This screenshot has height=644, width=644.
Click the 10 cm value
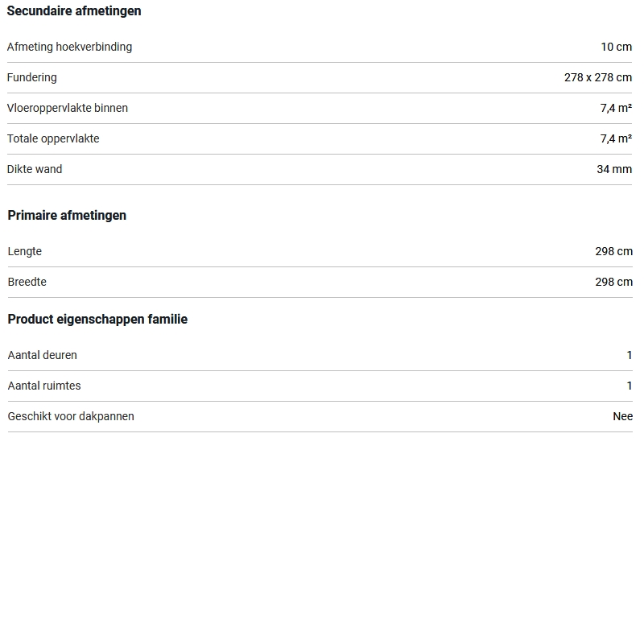click(x=616, y=47)
